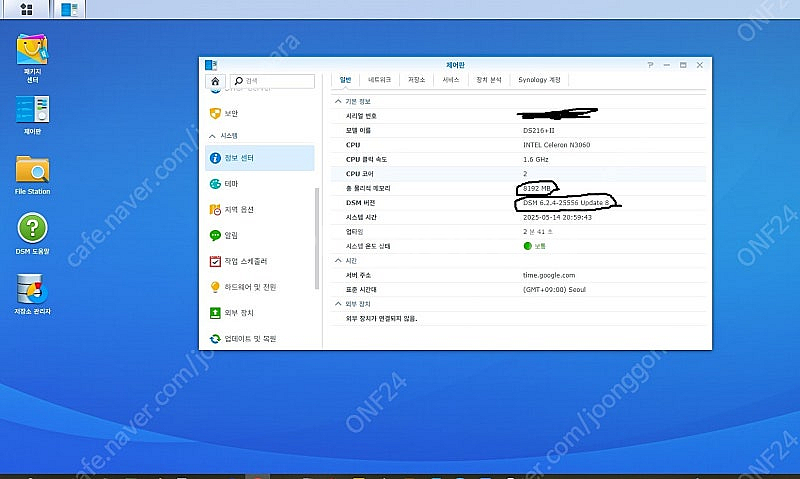Viewport: 800px width, 479px height.
Task: Click the 시리얼 번호 row label
Action: 361,116
